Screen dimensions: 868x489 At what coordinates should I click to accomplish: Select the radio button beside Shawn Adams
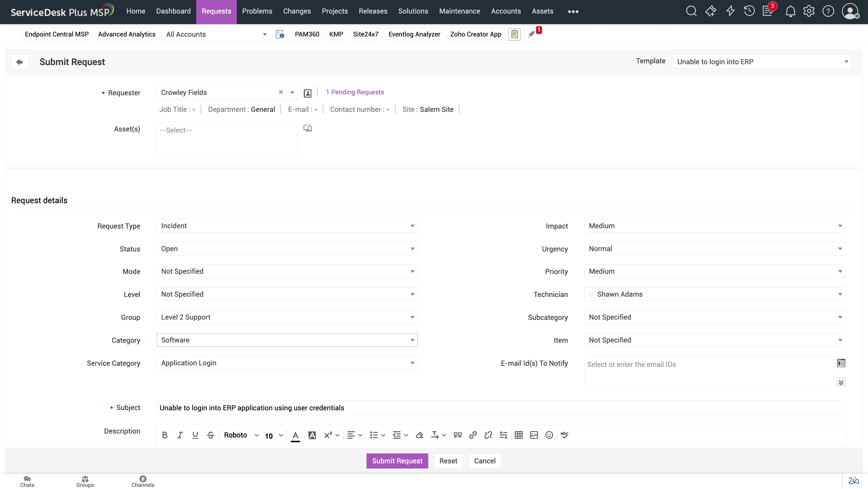[591, 295]
